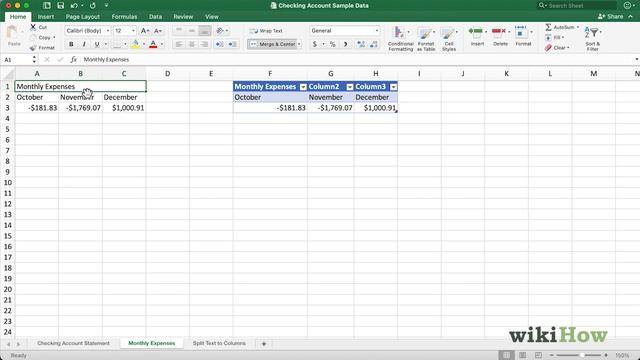The width and height of the screenshot is (640, 360).
Task: Click the decrease indent icon
Action: point(219,44)
